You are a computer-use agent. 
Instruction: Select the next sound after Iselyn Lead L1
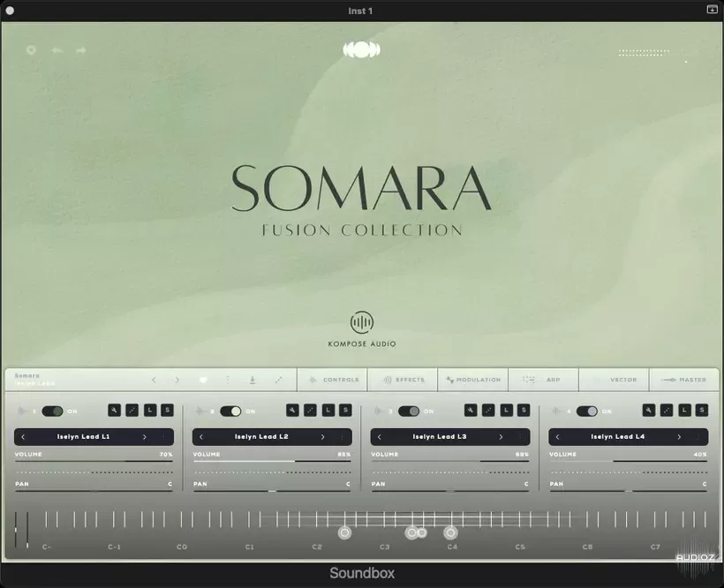point(145,437)
